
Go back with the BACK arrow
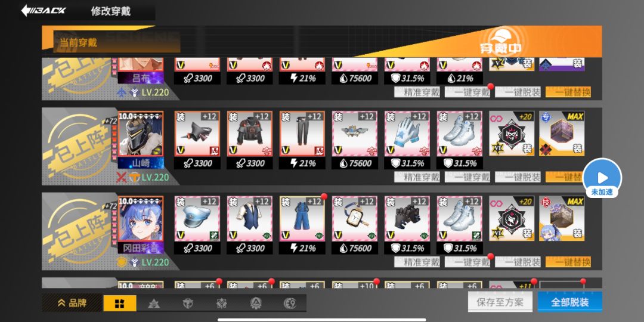coord(44,11)
